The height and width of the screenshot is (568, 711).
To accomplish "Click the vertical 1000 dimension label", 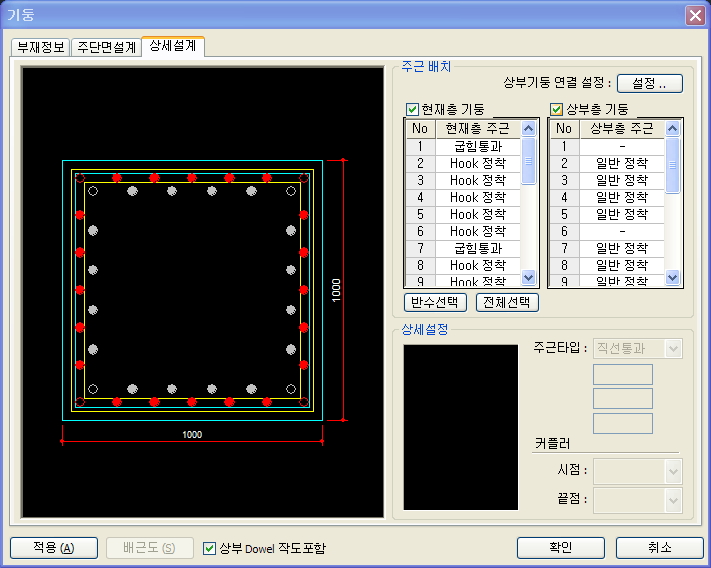I will click(336, 291).
